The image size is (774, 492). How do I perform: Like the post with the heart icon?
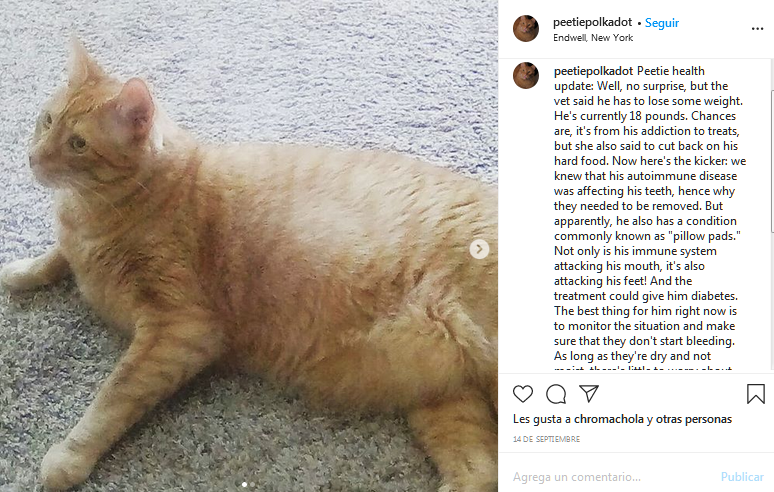(523, 394)
